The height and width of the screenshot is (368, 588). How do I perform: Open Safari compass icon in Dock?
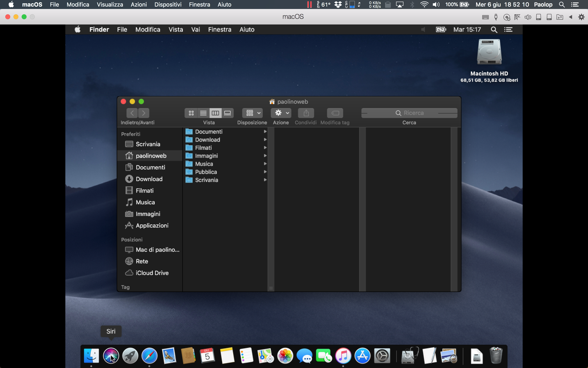149,356
